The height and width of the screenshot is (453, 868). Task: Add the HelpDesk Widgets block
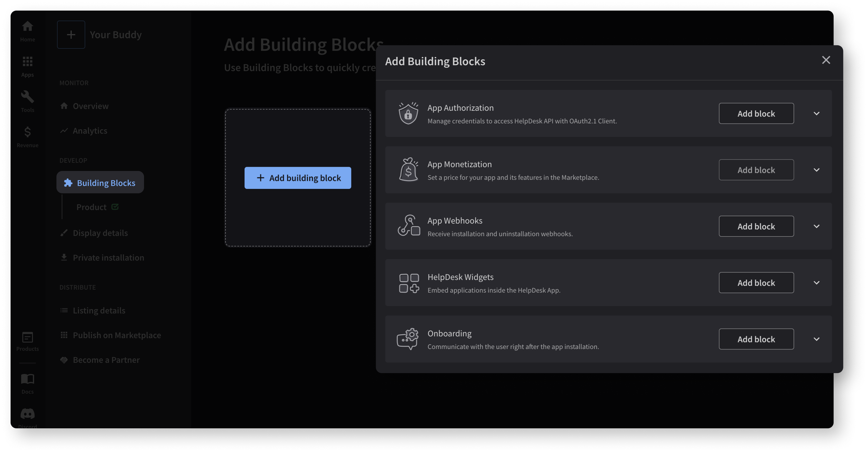pyautogui.click(x=756, y=282)
